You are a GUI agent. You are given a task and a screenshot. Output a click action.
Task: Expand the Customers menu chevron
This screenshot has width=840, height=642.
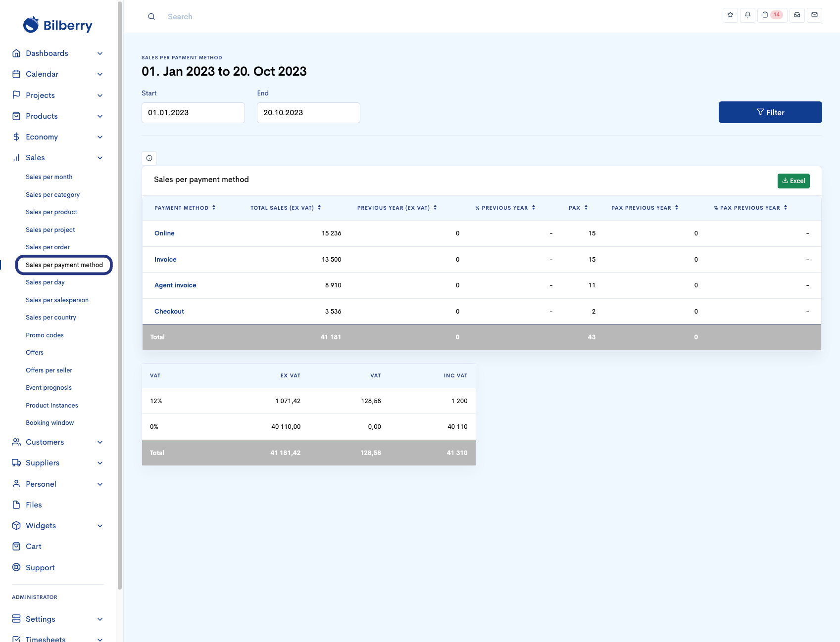tap(100, 442)
